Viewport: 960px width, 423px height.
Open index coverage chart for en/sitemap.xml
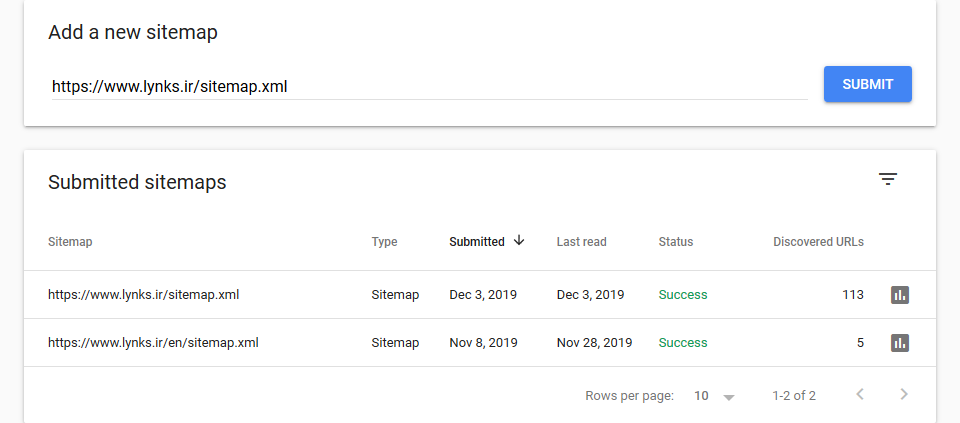899,343
